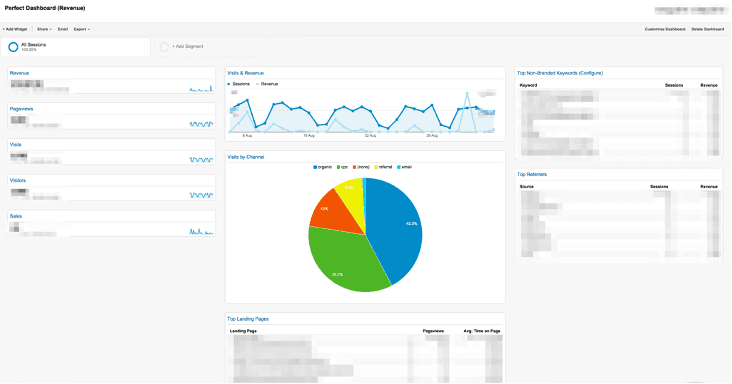732x384 pixels.
Task: Open the Pageviews widget title
Action: coord(21,109)
